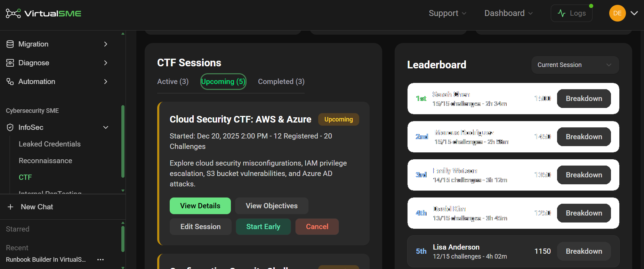Click the 1st rank label
This screenshot has width=644, height=269.
[421, 99]
